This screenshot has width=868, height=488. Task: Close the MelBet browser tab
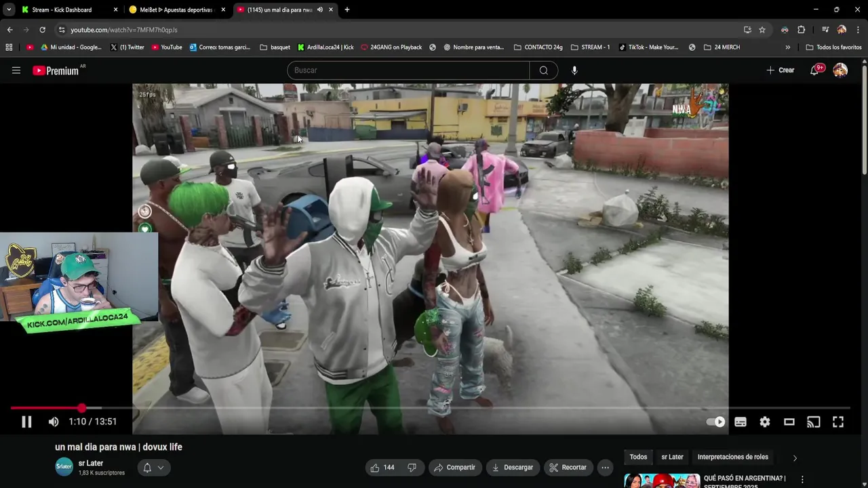[223, 9]
